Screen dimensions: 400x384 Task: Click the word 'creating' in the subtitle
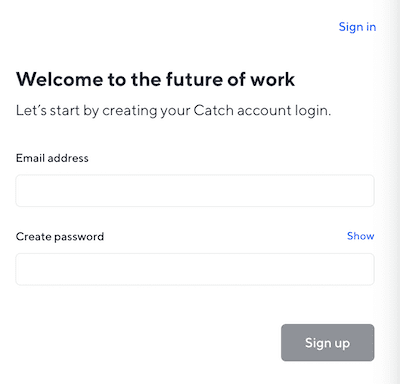130,111
